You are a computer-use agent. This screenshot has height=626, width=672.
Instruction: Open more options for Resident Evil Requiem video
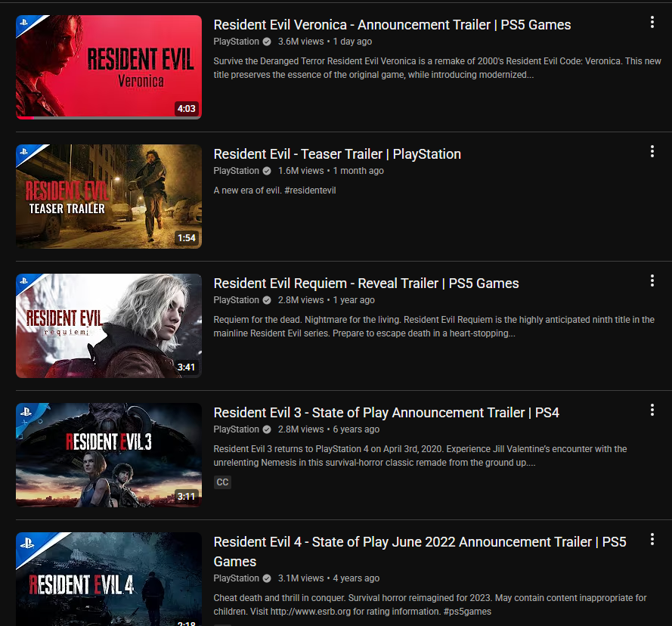(652, 280)
